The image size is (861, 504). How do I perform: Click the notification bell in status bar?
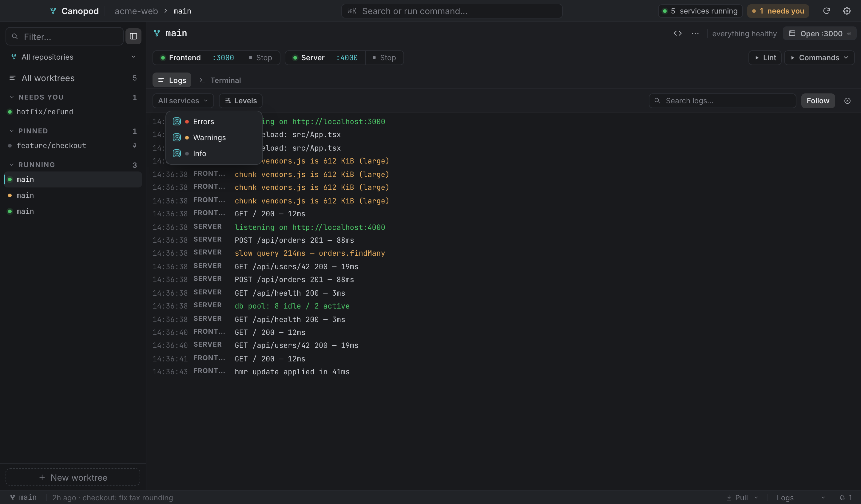pyautogui.click(x=842, y=498)
